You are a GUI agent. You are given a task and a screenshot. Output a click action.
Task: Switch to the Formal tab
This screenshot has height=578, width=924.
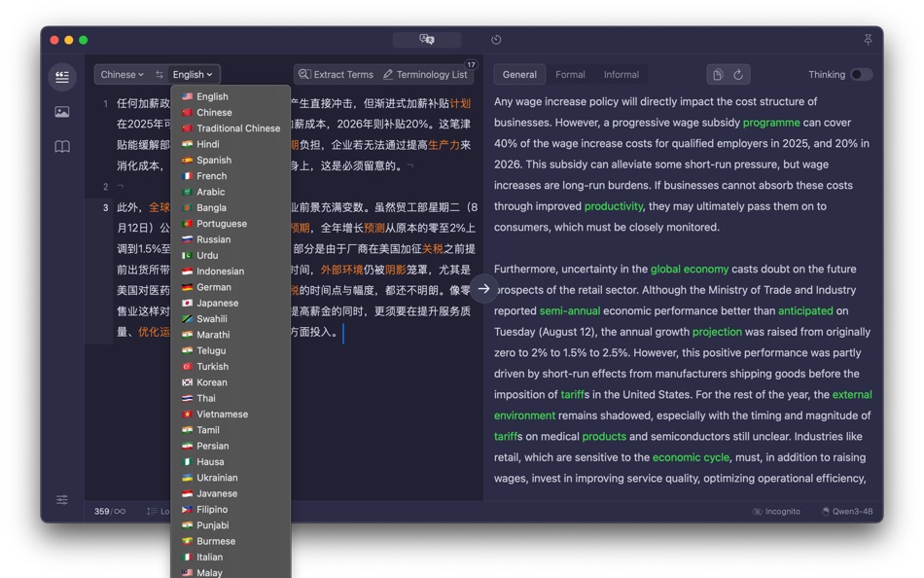point(570,74)
